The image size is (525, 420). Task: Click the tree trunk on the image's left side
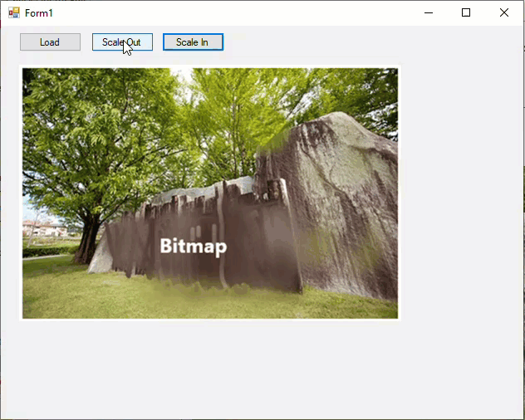(x=87, y=241)
